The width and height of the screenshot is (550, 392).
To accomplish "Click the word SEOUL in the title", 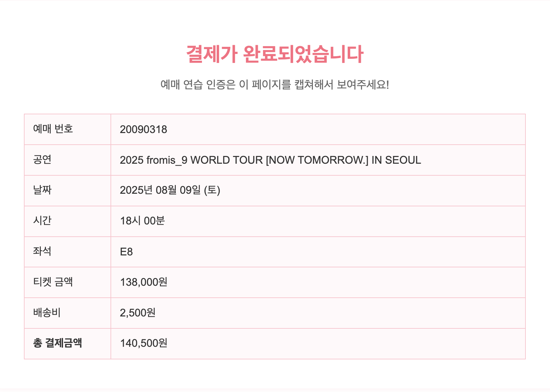I will point(403,160).
